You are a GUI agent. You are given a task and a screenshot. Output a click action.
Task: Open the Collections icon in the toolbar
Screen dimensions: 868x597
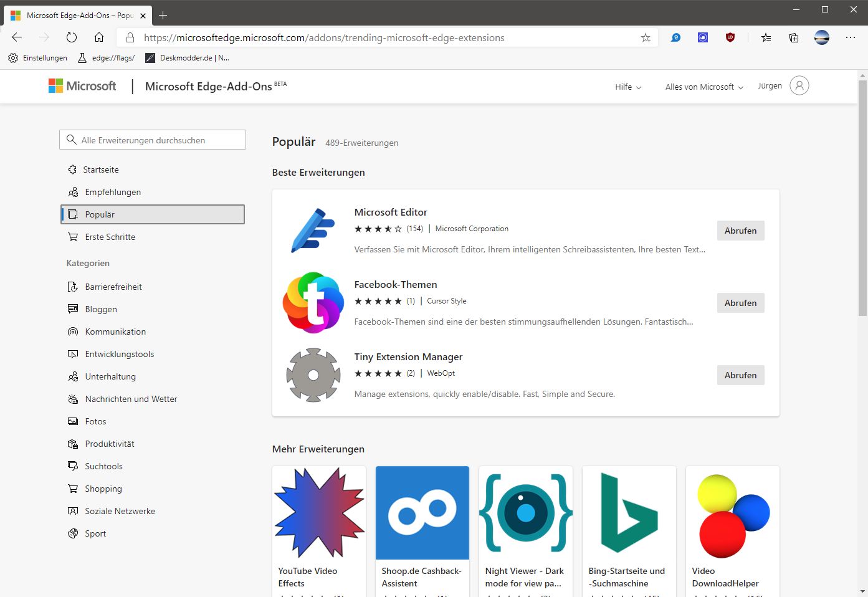pyautogui.click(x=794, y=37)
